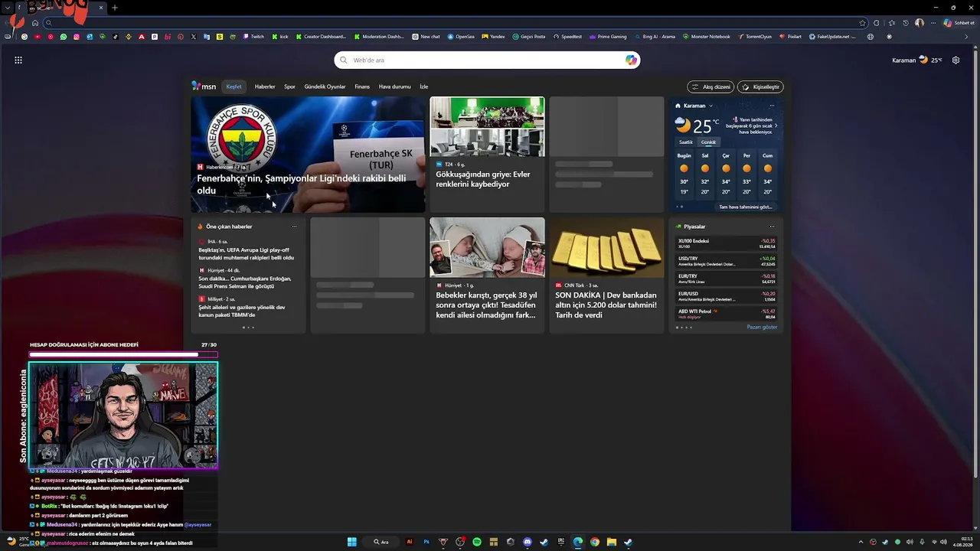Open the Prime Gaming bookmark
Image resolution: width=980 pixels, height=551 pixels.
[609, 37]
